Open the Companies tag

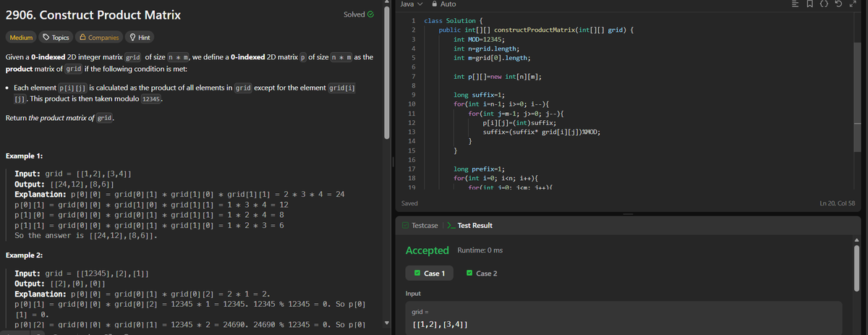pyautogui.click(x=99, y=38)
